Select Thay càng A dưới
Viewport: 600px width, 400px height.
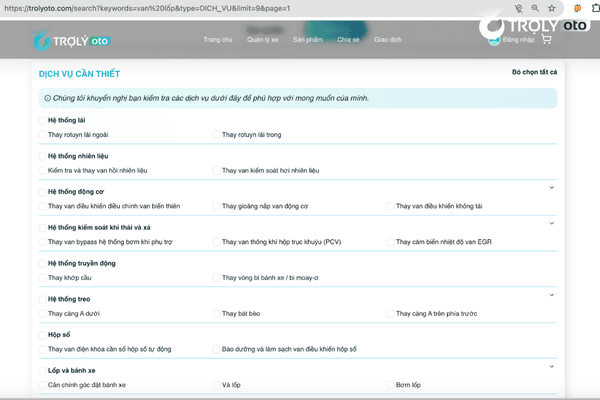(x=42, y=313)
